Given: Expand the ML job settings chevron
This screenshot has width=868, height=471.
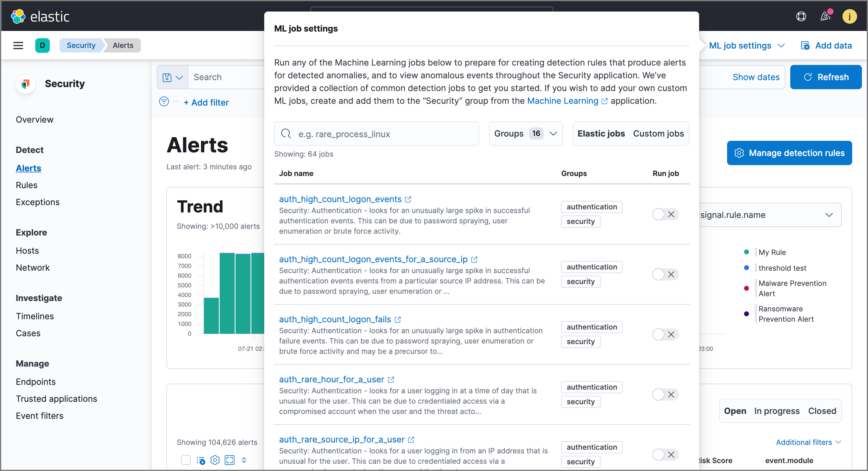Looking at the screenshot, I should point(781,46).
